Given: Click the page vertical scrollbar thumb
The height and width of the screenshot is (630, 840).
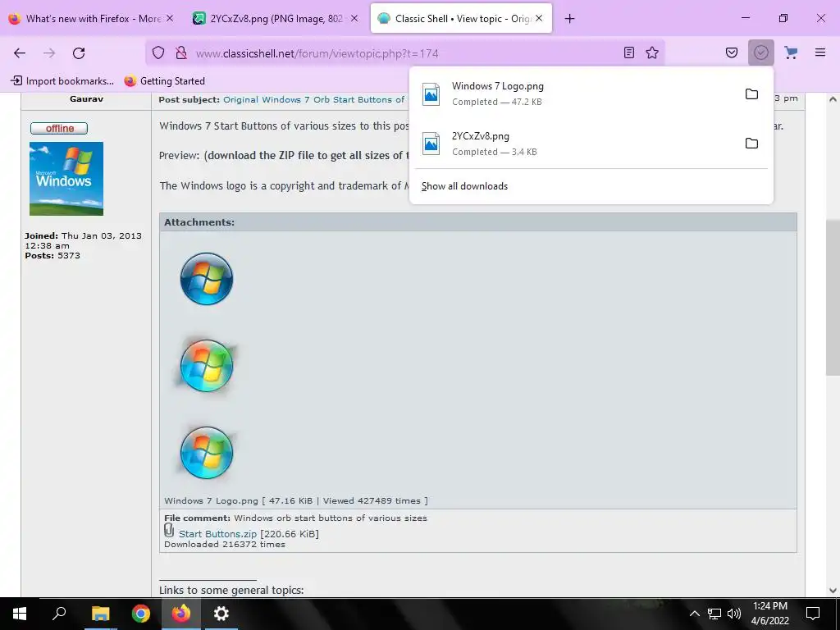Looking at the screenshot, I should (833, 297).
